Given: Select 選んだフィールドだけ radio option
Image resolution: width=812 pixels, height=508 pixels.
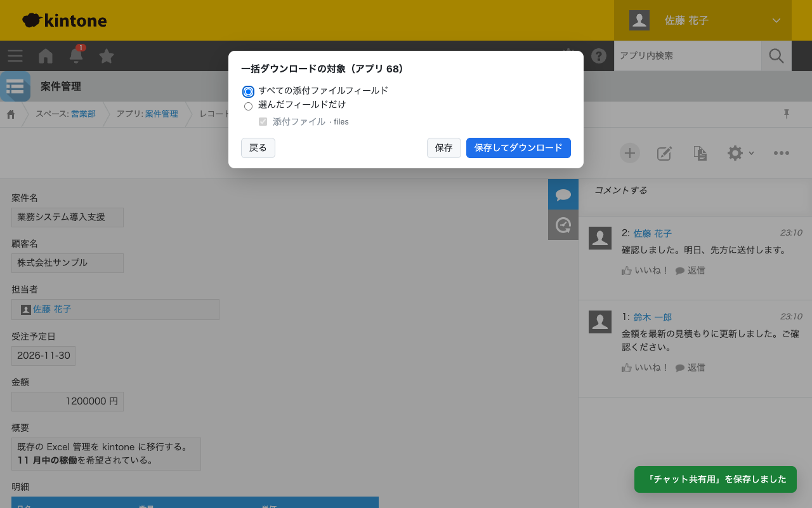Looking at the screenshot, I should click(248, 106).
